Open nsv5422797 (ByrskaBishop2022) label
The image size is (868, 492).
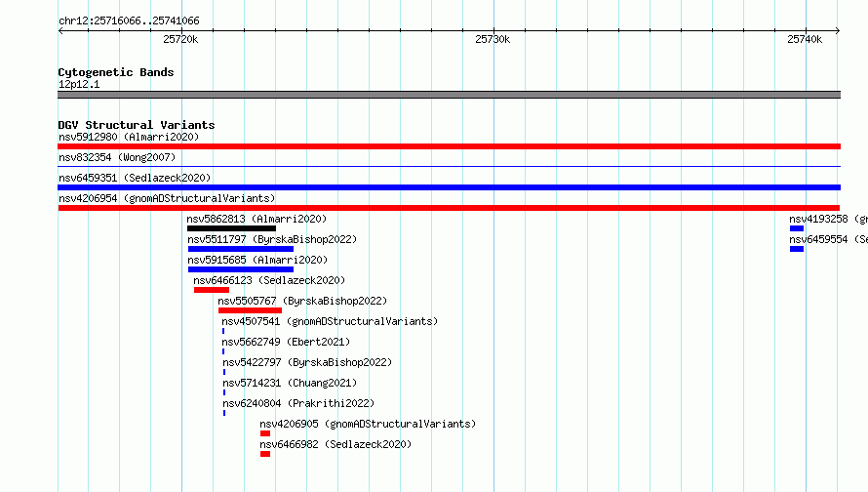(307, 362)
